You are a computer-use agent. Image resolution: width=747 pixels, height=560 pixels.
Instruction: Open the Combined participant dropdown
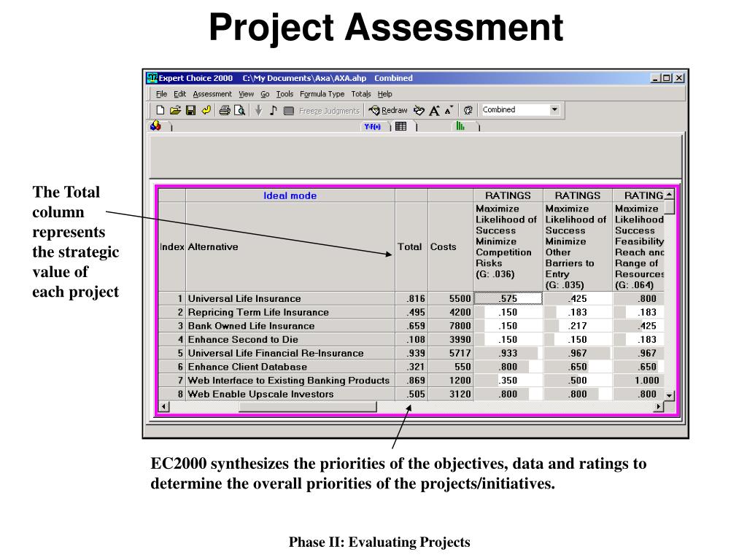(554, 109)
